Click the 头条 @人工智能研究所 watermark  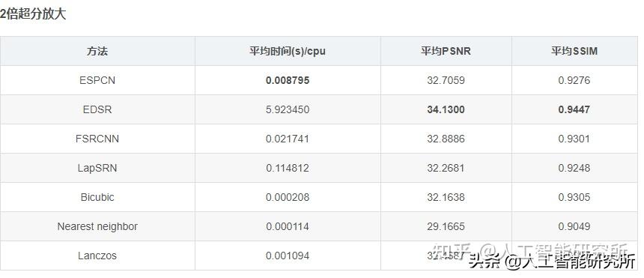coord(553,261)
